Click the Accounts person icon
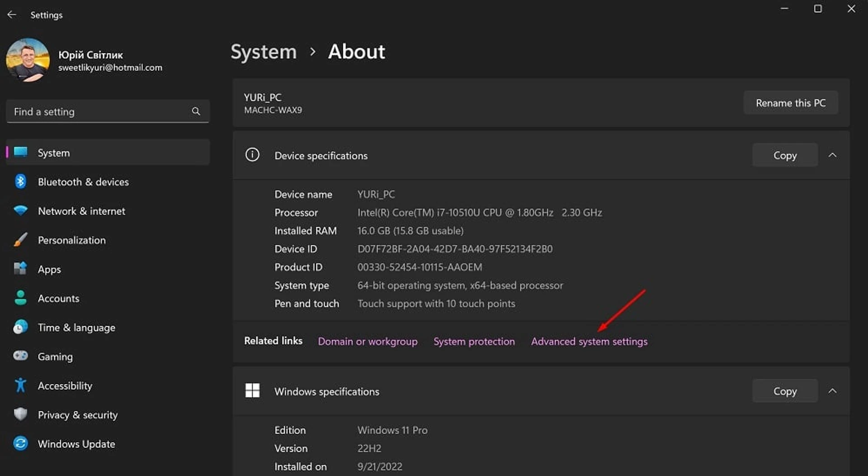This screenshot has height=476, width=868. tap(20, 298)
